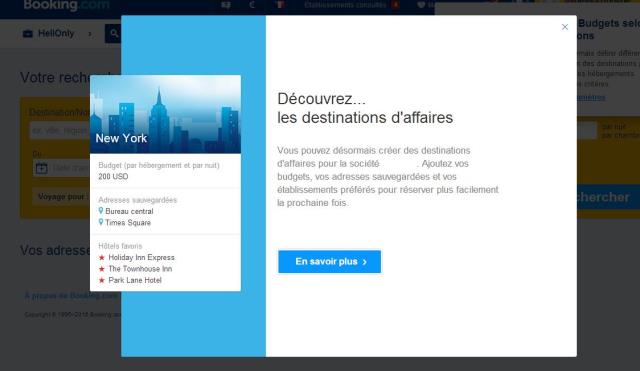Viewport: 640px width, 371px height.
Task: Click the chevron arrow after HellOnly
Action: click(90, 34)
